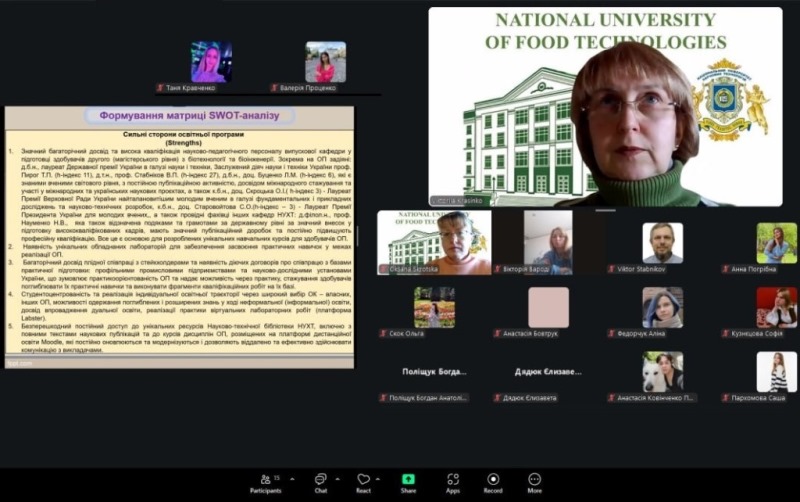The height and width of the screenshot is (502, 800).
Task: Click muted mic icon beside Анастасія Бовтрук
Action: pos(497,333)
